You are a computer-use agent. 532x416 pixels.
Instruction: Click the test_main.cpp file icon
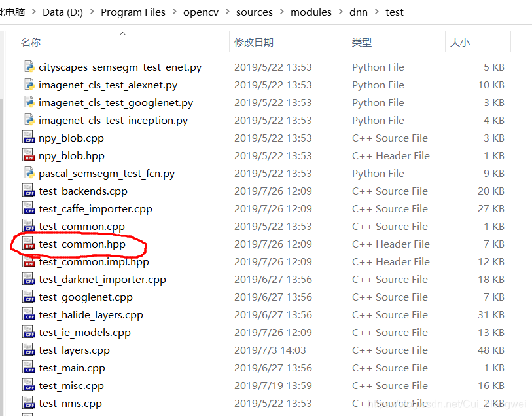pos(29,368)
